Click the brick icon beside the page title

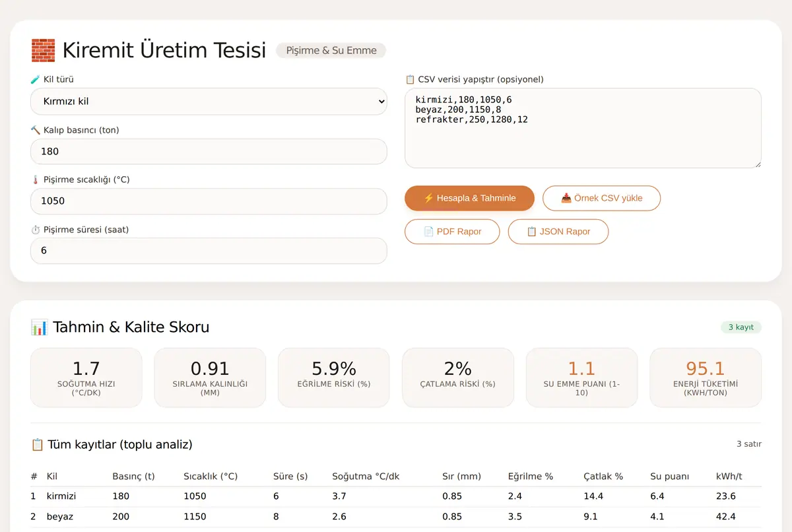pos(43,50)
